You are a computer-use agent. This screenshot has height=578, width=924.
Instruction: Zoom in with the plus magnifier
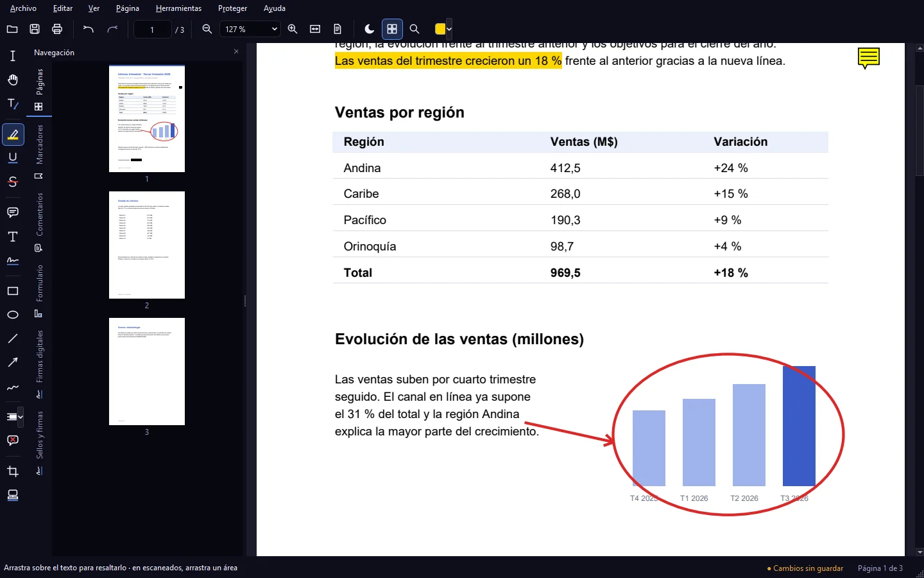(293, 29)
